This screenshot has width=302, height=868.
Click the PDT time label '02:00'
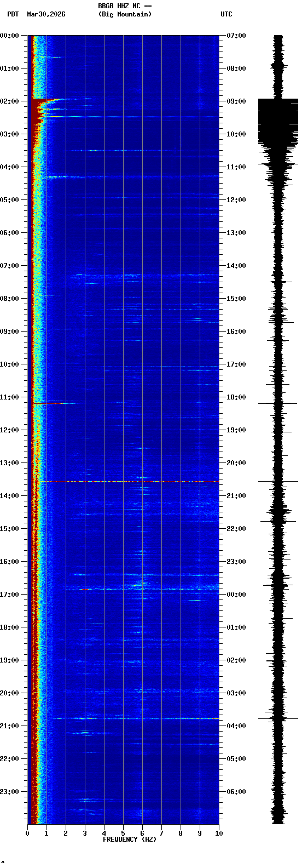pyautogui.click(x=9, y=101)
